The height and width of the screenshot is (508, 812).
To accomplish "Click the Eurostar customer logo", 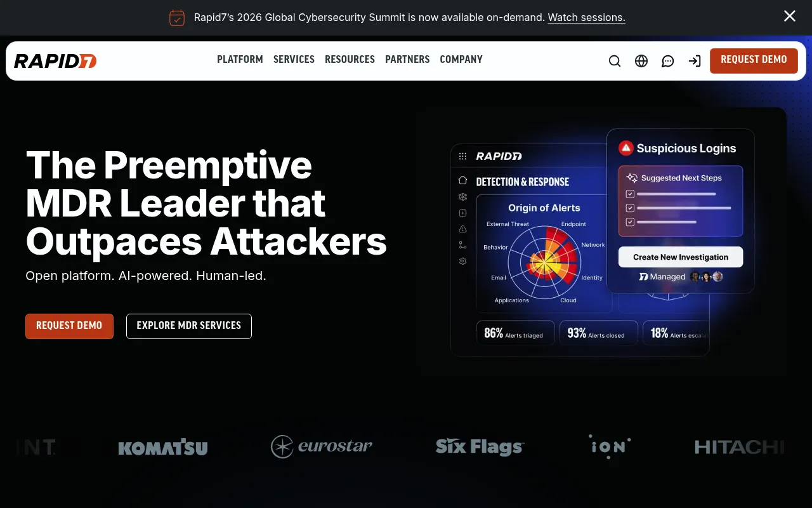I will [322, 446].
